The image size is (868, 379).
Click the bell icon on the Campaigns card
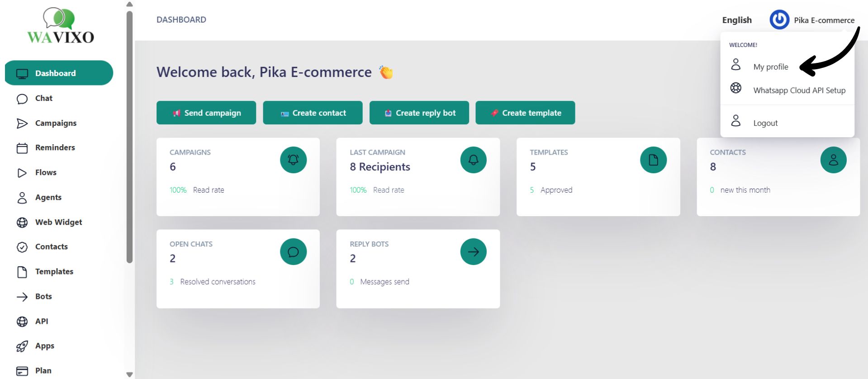point(293,160)
